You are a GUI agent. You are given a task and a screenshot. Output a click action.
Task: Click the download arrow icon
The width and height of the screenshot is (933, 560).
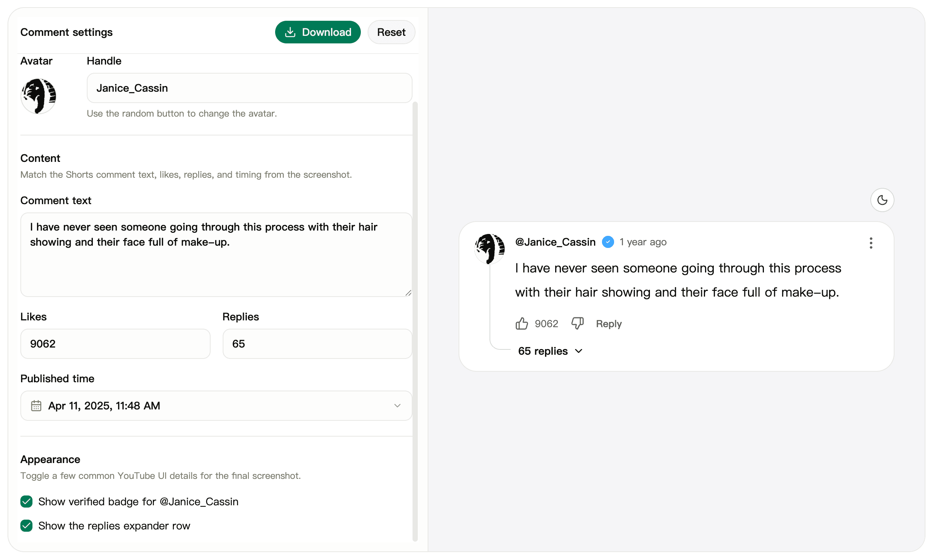(290, 32)
